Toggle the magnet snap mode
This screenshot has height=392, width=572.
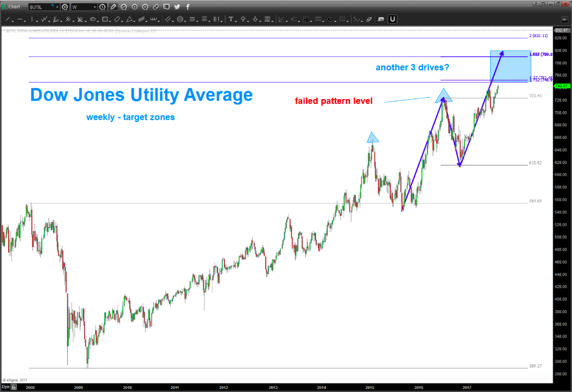392,19
